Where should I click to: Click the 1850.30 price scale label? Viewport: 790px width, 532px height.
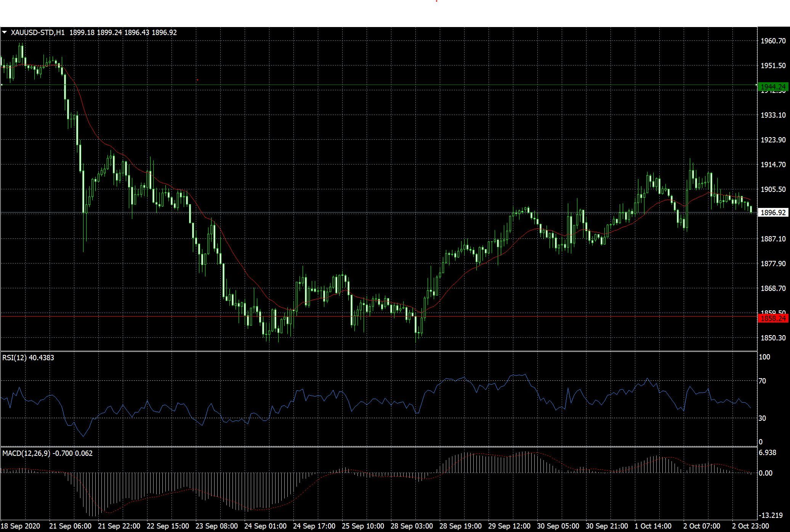click(x=773, y=338)
